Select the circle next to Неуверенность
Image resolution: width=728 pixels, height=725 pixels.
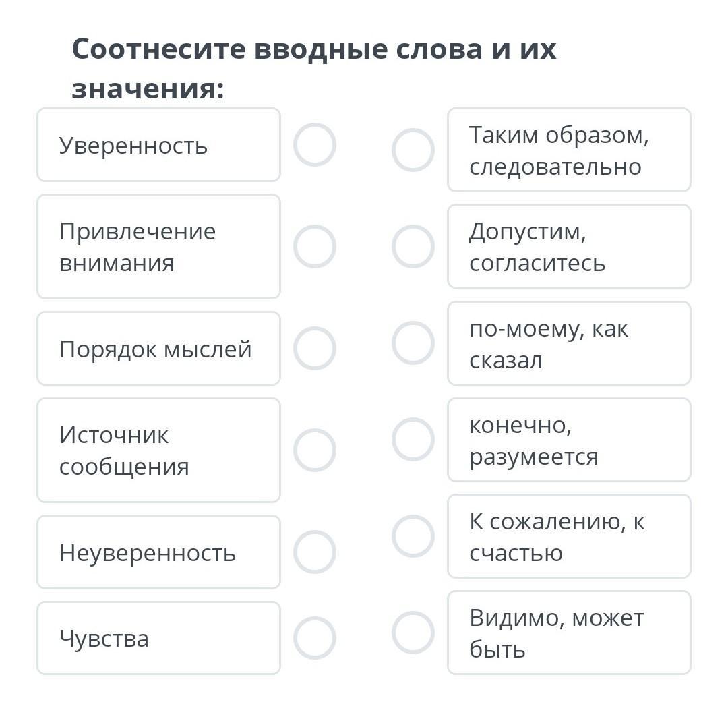coord(315,551)
